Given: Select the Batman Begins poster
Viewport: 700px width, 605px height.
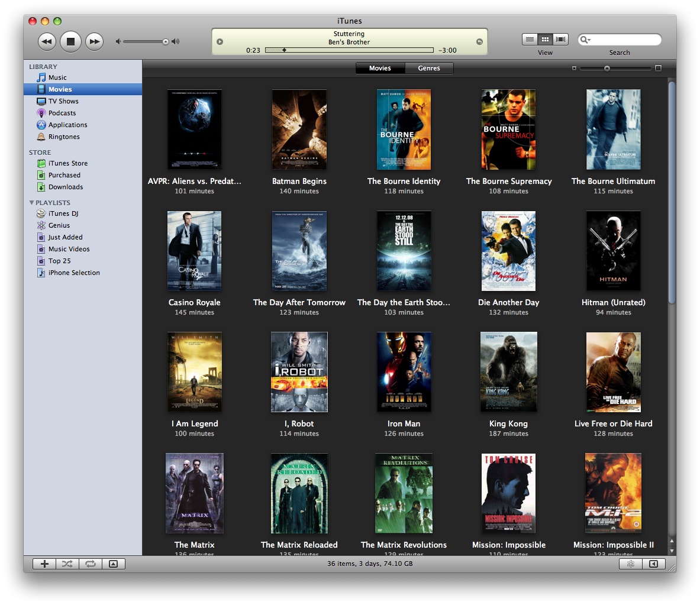Looking at the screenshot, I should 299,130.
